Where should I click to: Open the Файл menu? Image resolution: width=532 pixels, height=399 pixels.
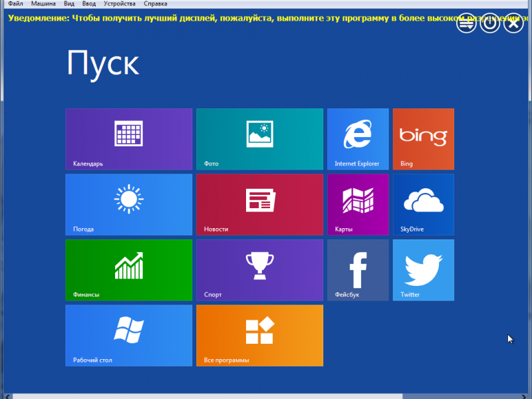(15, 4)
